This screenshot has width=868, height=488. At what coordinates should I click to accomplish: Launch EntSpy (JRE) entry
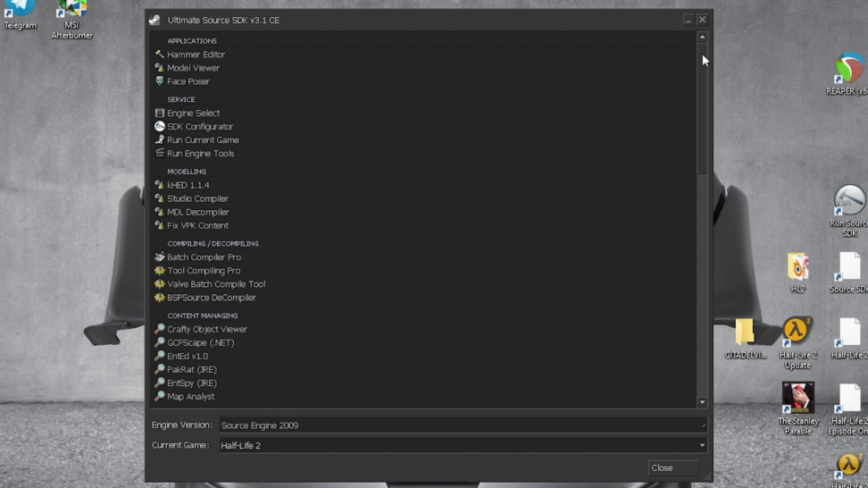(192, 383)
